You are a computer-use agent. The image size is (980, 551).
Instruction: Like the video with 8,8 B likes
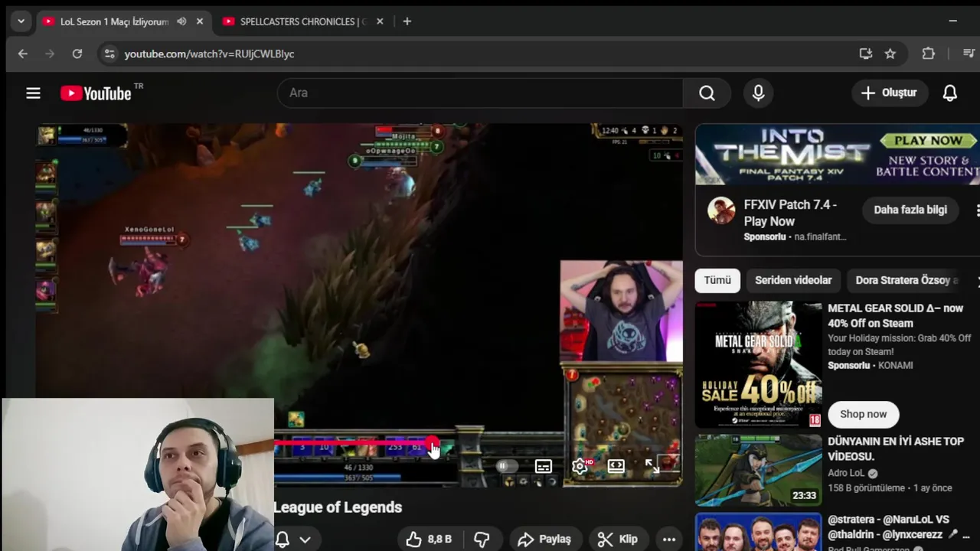coord(429,540)
